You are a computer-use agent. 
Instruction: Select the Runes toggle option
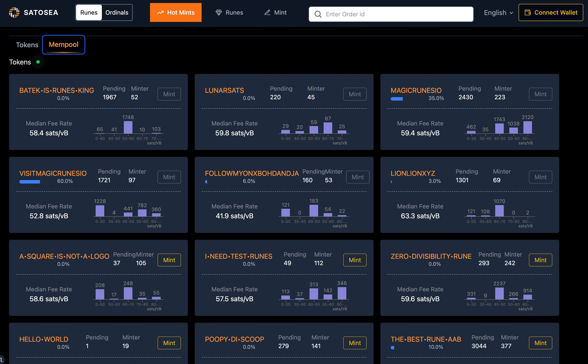tap(89, 12)
